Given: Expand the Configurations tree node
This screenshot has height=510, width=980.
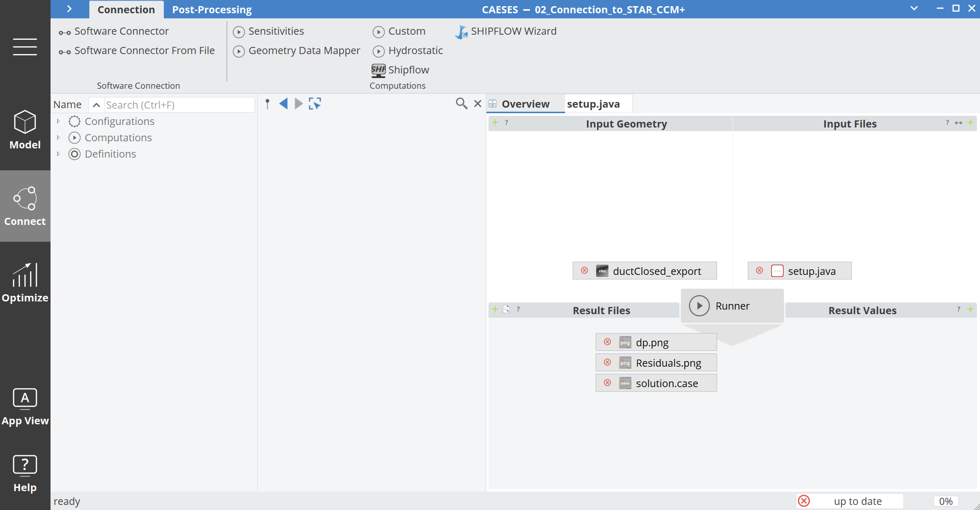Looking at the screenshot, I should click(58, 121).
